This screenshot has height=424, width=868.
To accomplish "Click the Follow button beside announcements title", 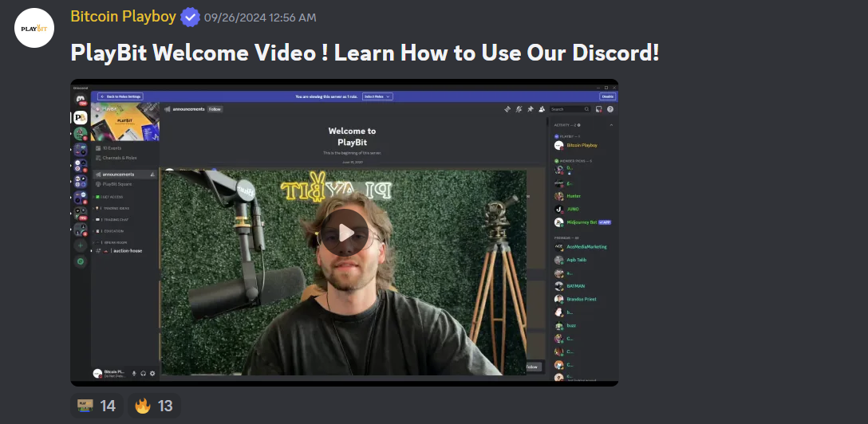I will 215,109.
